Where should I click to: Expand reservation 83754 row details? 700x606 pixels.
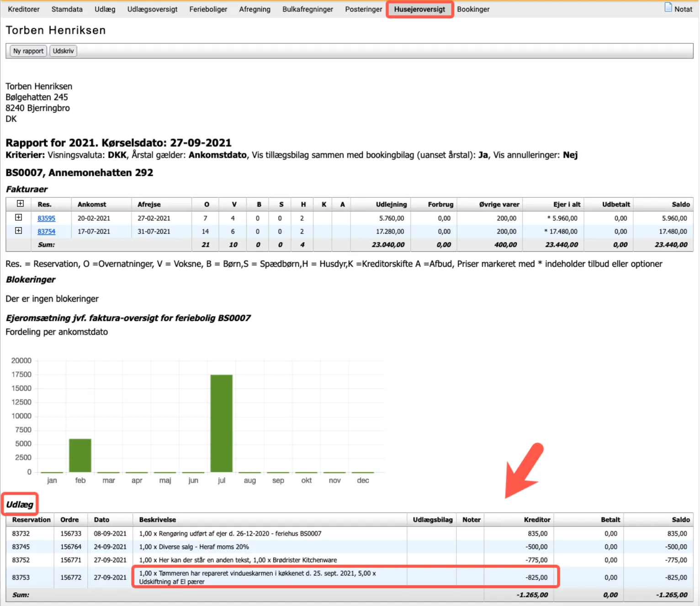[18, 231]
